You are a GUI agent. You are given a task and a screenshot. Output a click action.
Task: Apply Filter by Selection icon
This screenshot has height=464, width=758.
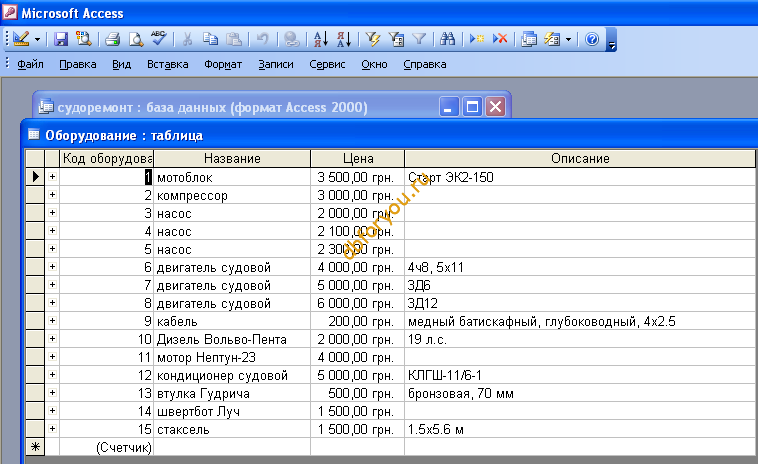click(x=373, y=39)
